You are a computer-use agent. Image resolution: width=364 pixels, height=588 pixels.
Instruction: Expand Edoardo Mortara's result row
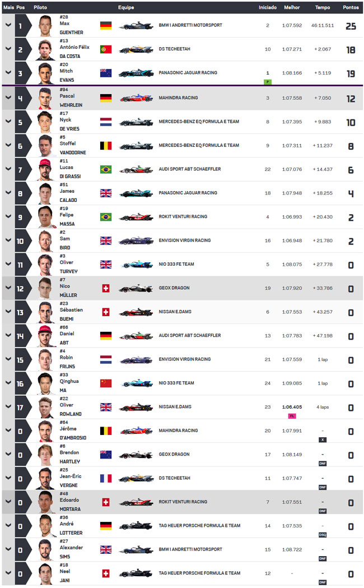pos(8,502)
